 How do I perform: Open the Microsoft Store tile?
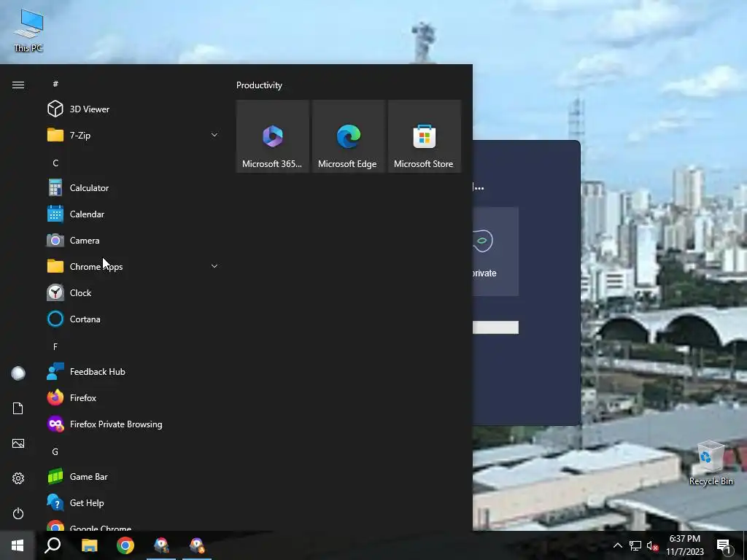425,136
